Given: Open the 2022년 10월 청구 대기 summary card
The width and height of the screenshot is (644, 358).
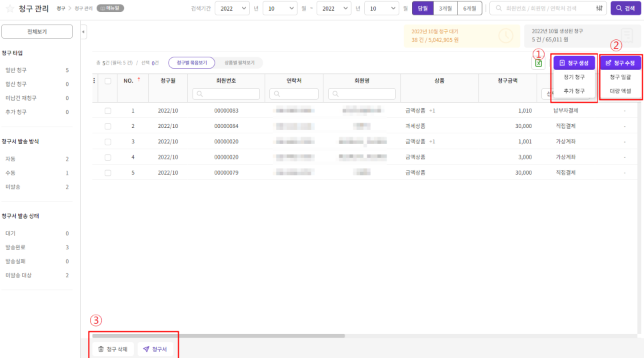Looking at the screenshot, I should (x=461, y=36).
